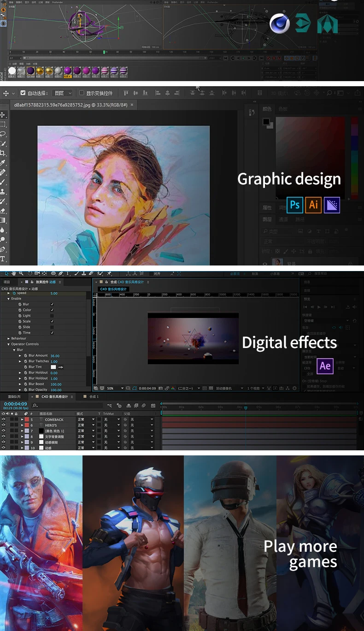
Task: Expand the Blur Twitches property
Action: pyautogui.click(x=20, y=361)
